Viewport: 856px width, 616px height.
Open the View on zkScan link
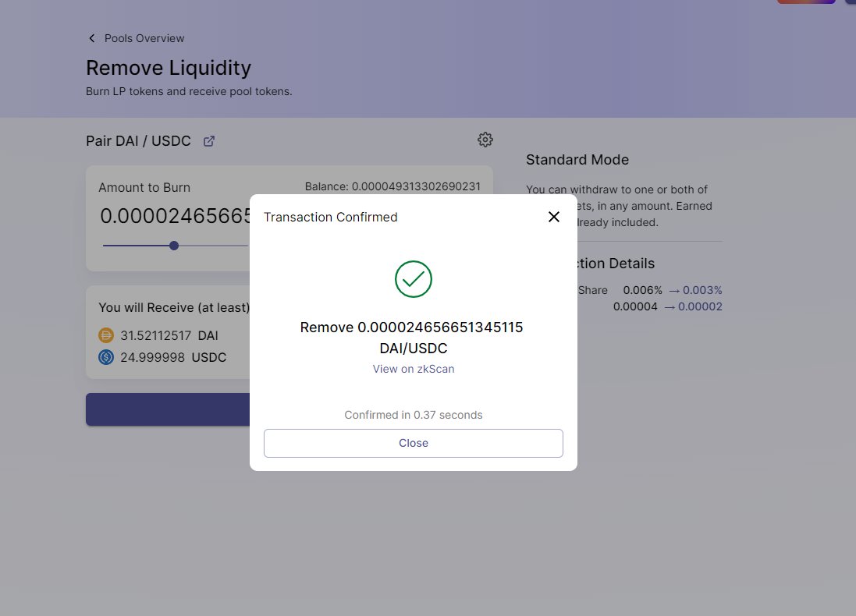click(414, 369)
